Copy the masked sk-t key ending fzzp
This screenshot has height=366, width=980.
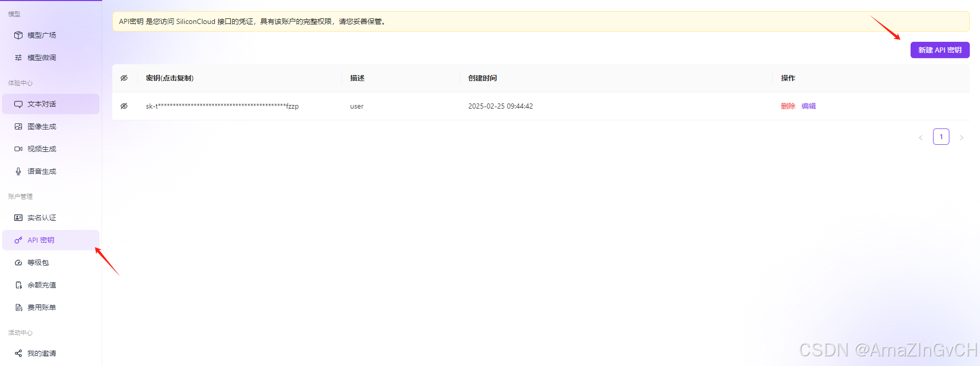pyautogui.click(x=222, y=106)
